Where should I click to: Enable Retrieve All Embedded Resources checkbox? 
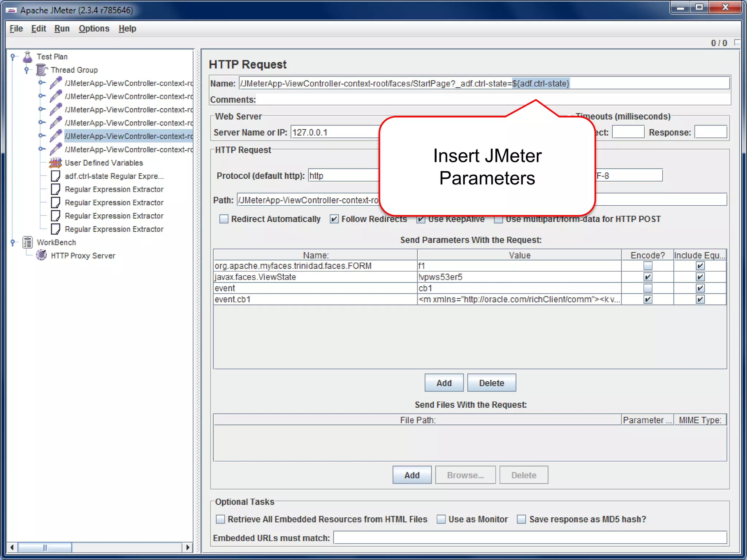coord(220,519)
